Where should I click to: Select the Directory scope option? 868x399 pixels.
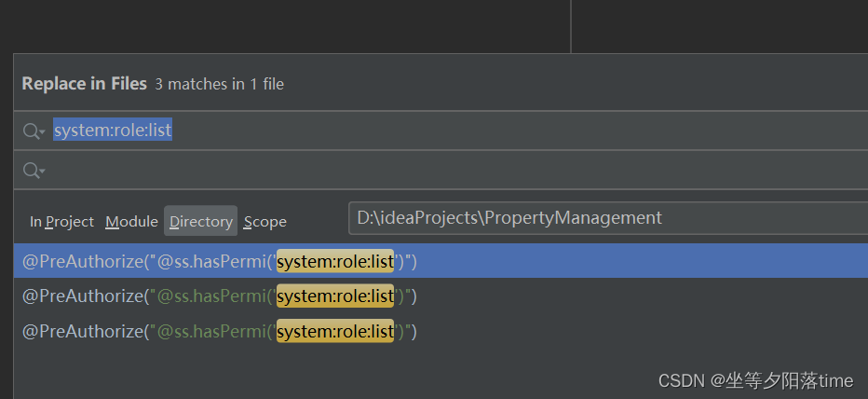(201, 221)
